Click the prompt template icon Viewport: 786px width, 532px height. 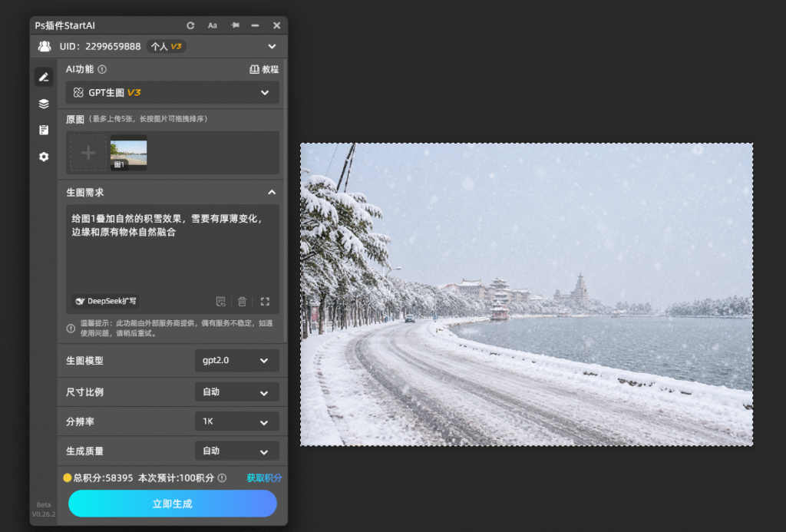[220, 302]
